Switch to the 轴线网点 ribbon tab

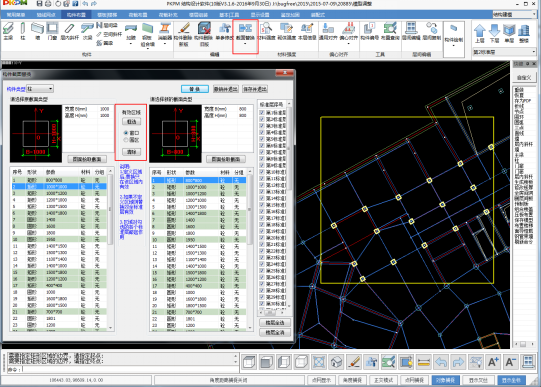coord(46,14)
